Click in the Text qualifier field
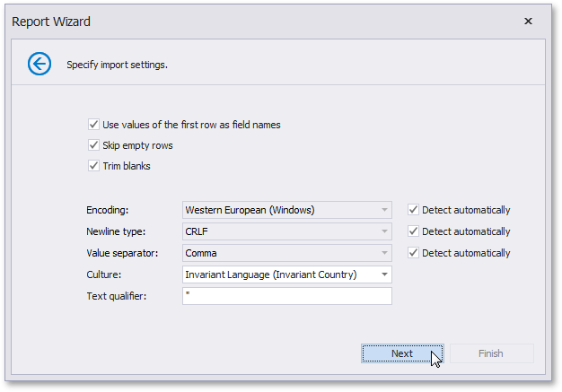This screenshot has height=392, width=562. (286, 296)
